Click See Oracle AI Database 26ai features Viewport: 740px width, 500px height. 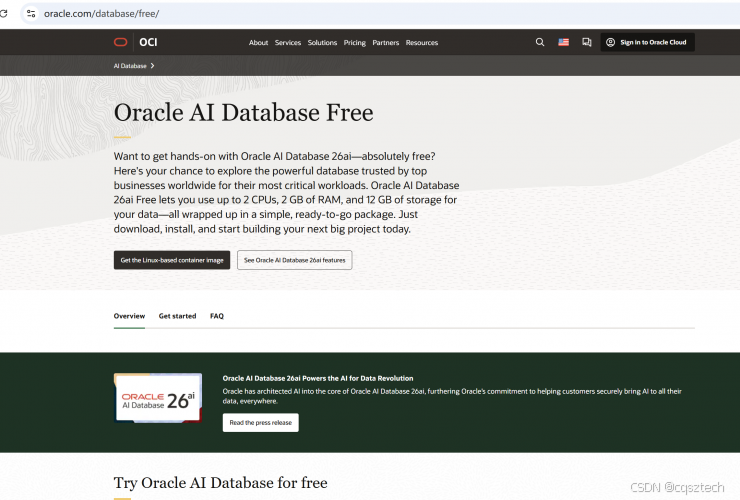[x=294, y=260]
